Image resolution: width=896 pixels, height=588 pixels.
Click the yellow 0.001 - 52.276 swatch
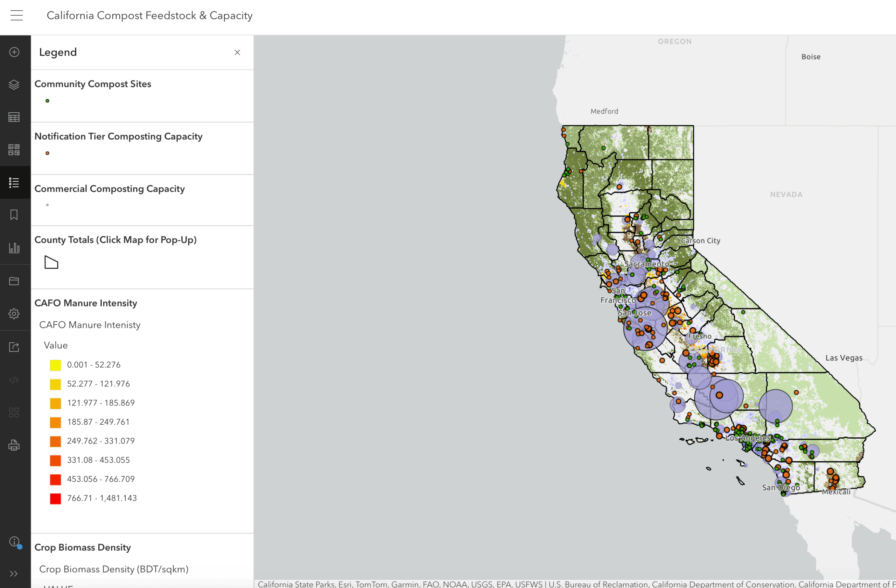(55, 365)
